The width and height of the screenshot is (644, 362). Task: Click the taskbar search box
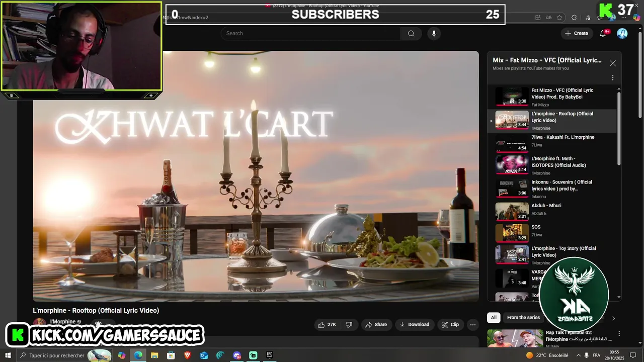(64, 355)
